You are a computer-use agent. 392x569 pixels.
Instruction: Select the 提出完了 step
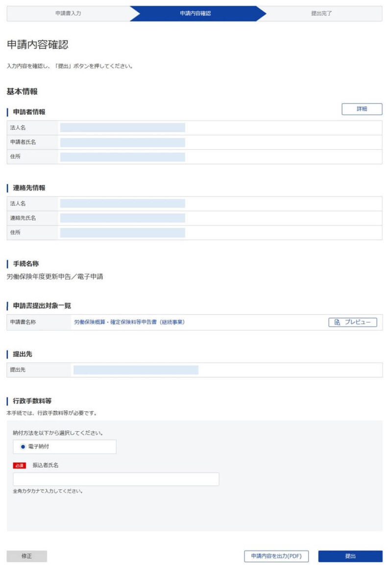pyautogui.click(x=321, y=13)
